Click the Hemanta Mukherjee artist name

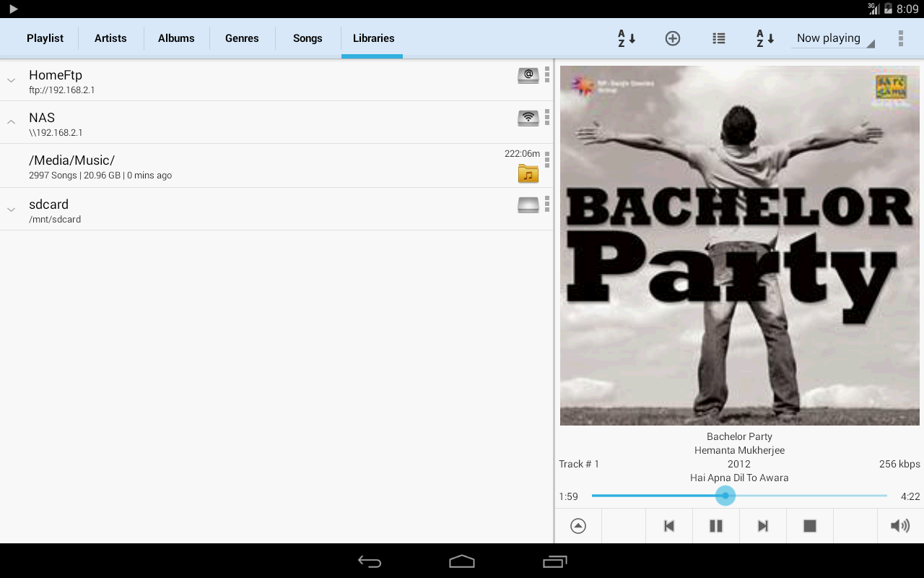(x=739, y=450)
